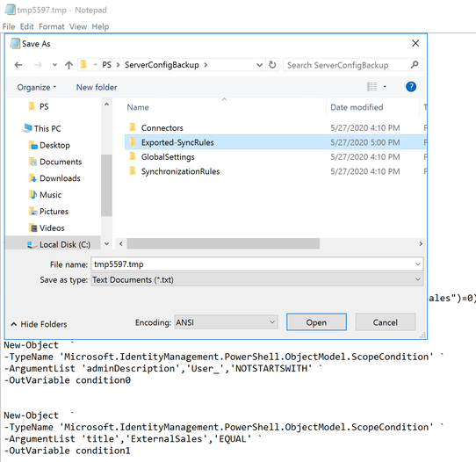The height and width of the screenshot is (462, 476).
Task: Open the Save as type dropdown
Action: click(256, 279)
